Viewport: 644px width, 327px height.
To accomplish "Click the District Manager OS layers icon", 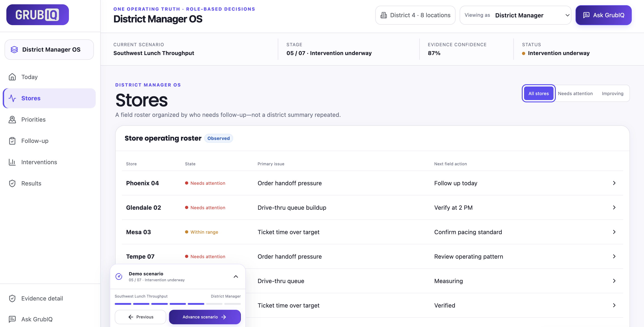I will [x=14, y=49].
